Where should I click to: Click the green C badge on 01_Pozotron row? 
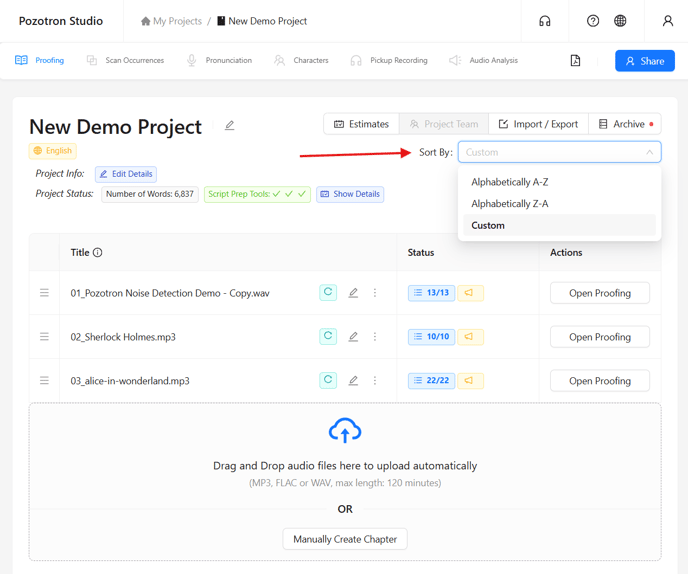(x=328, y=292)
